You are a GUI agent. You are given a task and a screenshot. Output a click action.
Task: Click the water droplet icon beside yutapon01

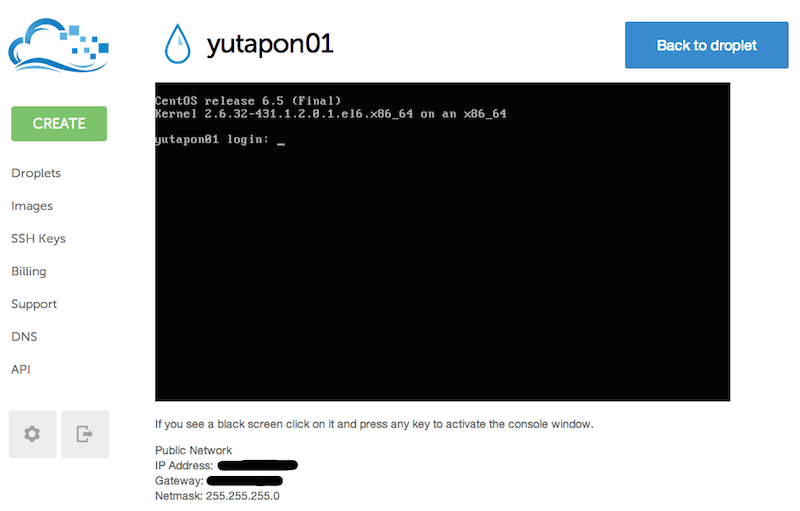(x=178, y=44)
